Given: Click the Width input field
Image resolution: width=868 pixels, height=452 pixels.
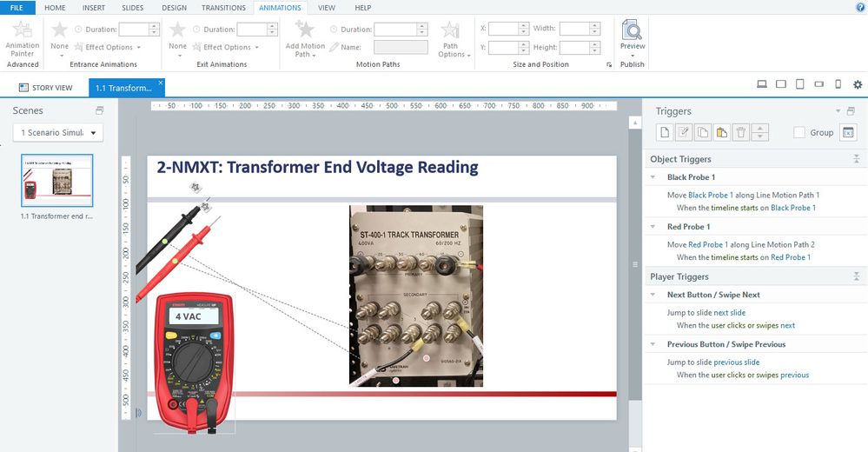Looking at the screenshot, I should (574, 28).
